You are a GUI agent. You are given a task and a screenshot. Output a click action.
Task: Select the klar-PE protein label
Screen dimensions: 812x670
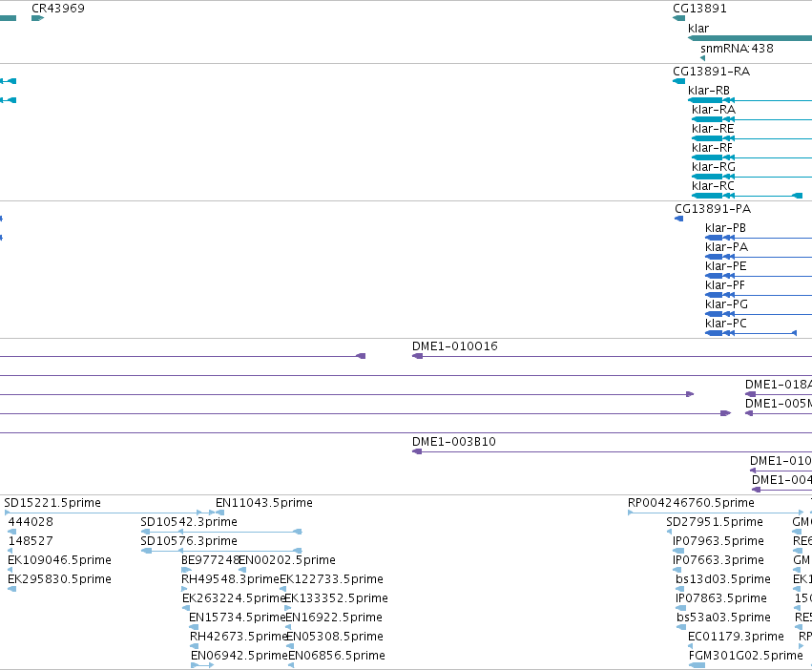(726, 266)
